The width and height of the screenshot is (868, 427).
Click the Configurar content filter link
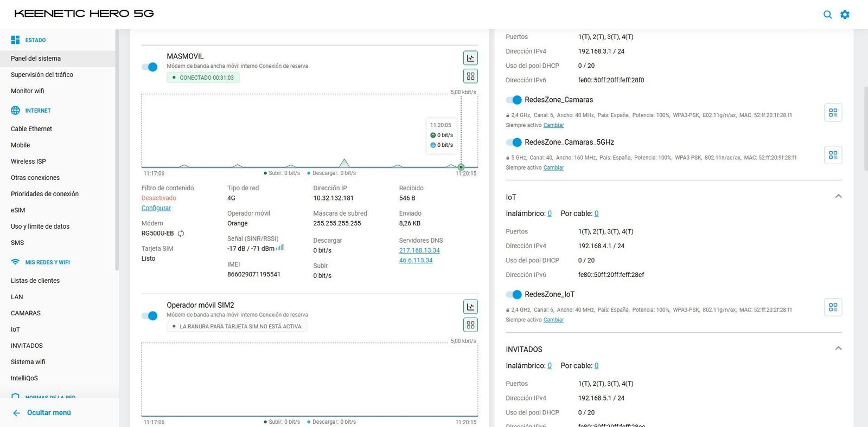coord(156,208)
